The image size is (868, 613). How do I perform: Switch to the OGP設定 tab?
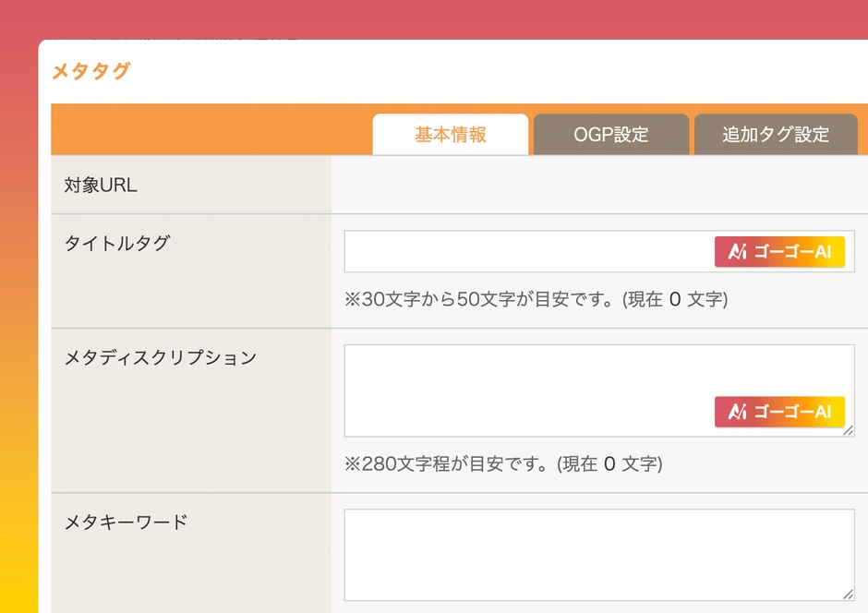(x=610, y=134)
